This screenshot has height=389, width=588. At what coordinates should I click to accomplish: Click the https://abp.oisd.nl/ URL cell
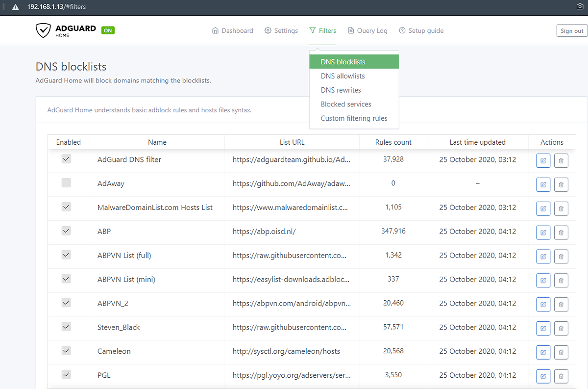264,231
